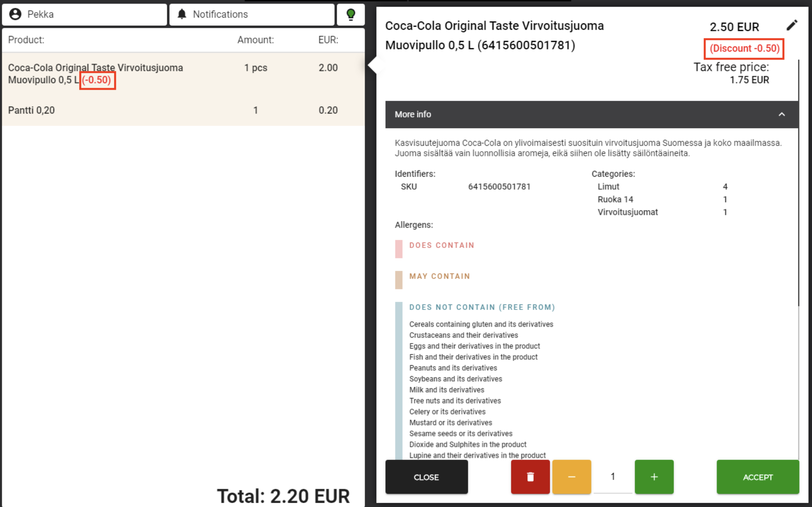Increase quantity with the plus icon
This screenshot has height=507, width=812.
pyautogui.click(x=654, y=477)
